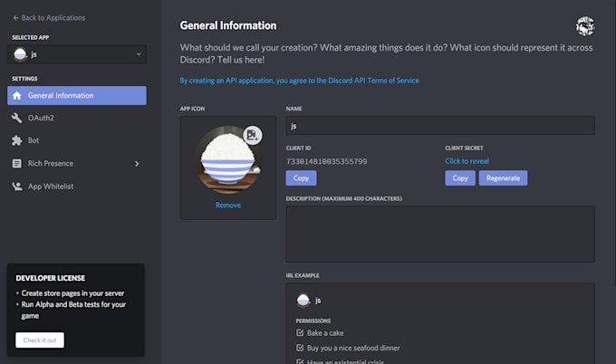Open the App Whitelist page

tap(51, 187)
